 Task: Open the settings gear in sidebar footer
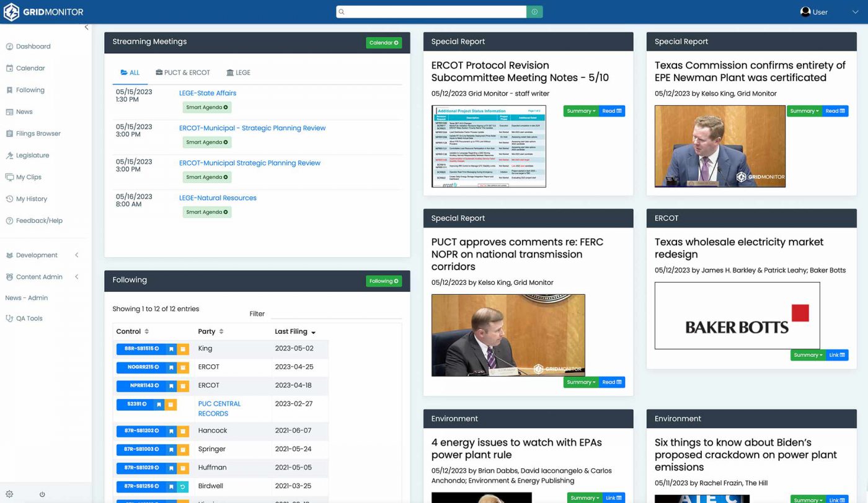pos(9,494)
